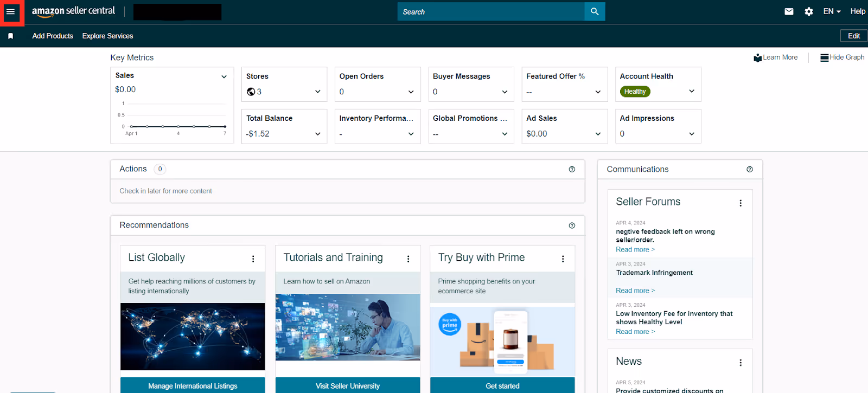The width and height of the screenshot is (868, 393).
Task: Open Seller Forums options menu
Action: (741, 203)
